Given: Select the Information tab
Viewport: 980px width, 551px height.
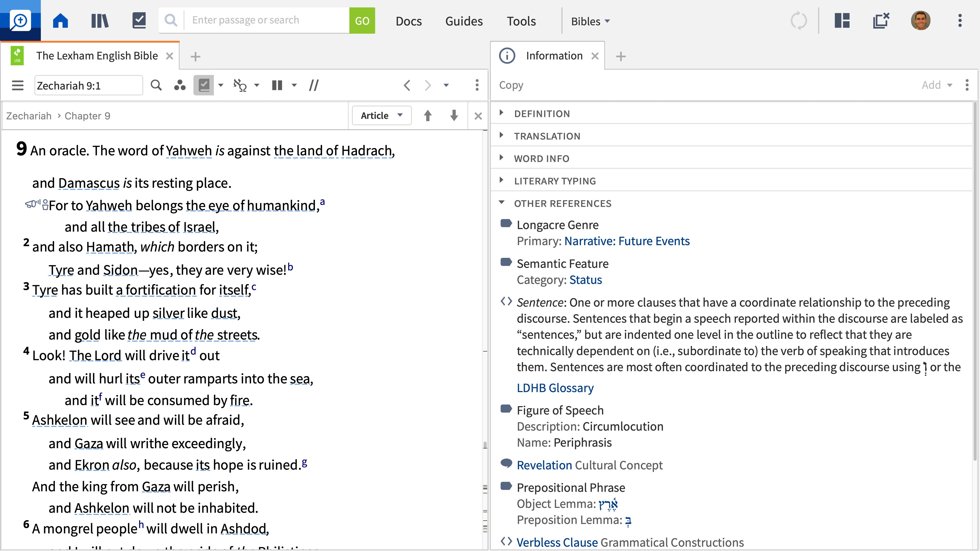Looking at the screenshot, I should [554, 56].
